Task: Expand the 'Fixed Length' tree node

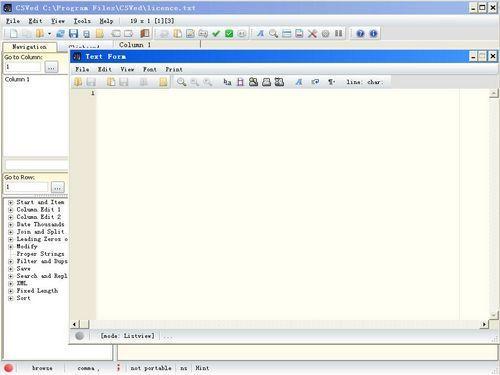Action: (10, 291)
